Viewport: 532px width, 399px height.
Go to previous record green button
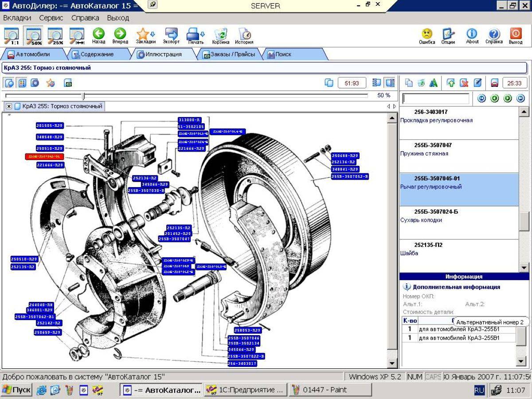pyautogui.click(x=495, y=98)
